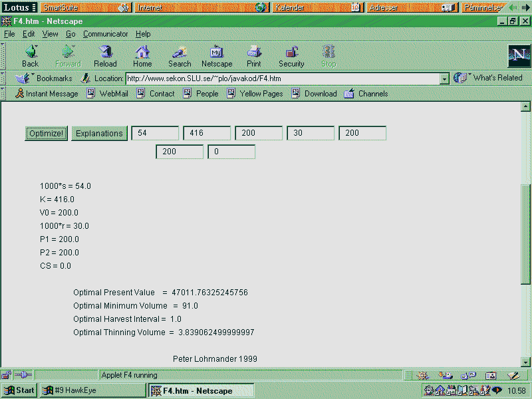Screen dimensions: 532x399
Task: Click the Optimize! button
Action: tap(46, 134)
